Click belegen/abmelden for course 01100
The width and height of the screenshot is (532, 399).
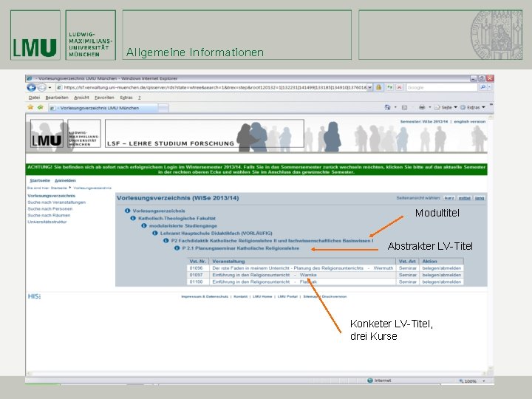tap(441, 282)
